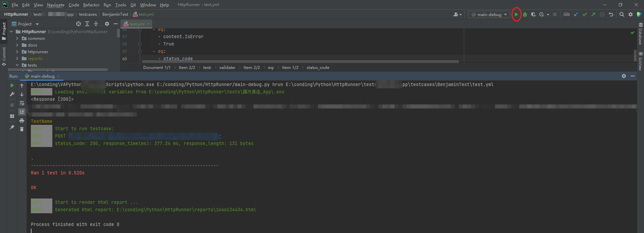The width and height of the screenshot is (644, 233).
Task: Open the SciView side panel tab
Action: point(640,61)
